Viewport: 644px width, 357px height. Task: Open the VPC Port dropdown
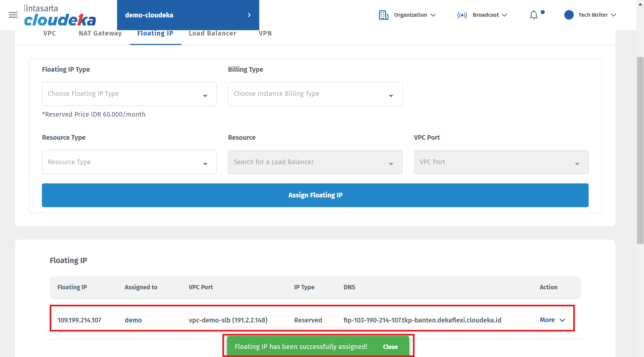coord(501,162)
